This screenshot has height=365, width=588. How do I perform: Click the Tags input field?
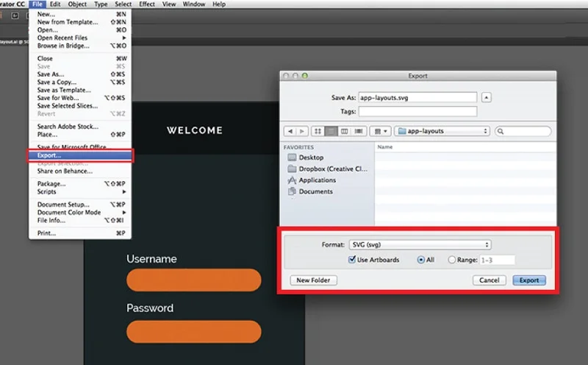(417, 112)
